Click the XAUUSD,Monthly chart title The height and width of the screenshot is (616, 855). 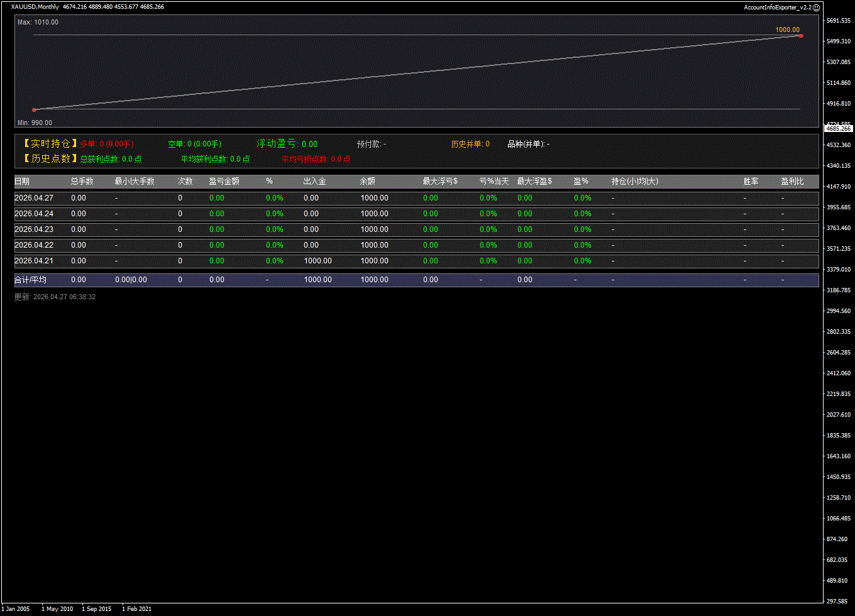pos(35,7)
